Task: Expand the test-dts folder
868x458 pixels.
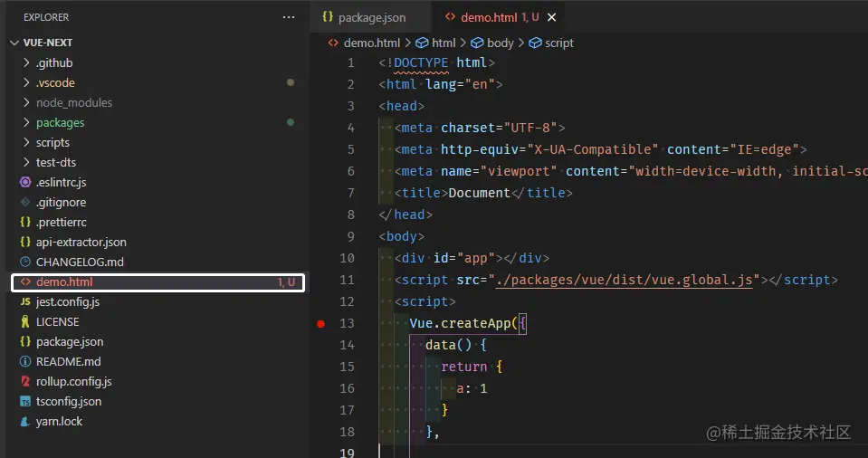Action: coord(26,162)
